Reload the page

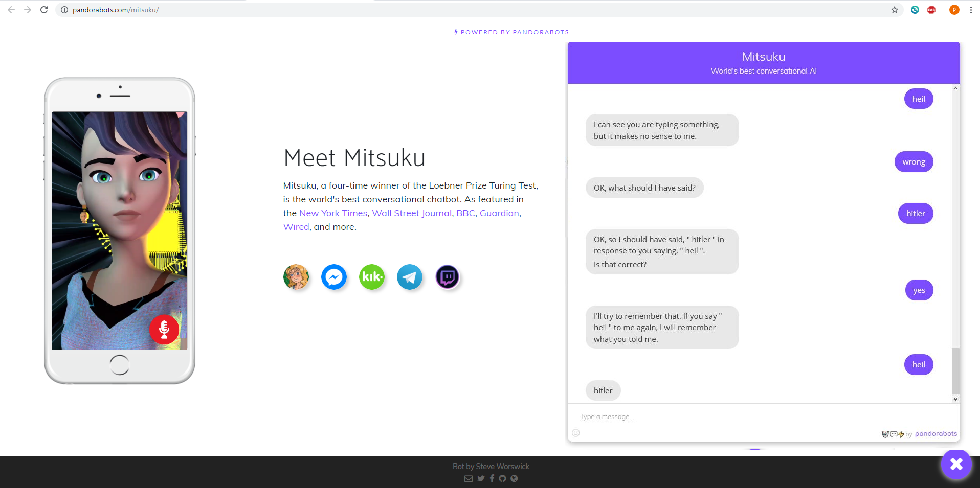click(44, 10)
